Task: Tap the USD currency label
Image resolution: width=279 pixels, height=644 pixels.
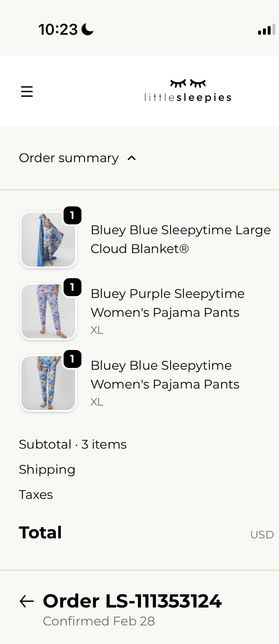Action: click(262, 535)
